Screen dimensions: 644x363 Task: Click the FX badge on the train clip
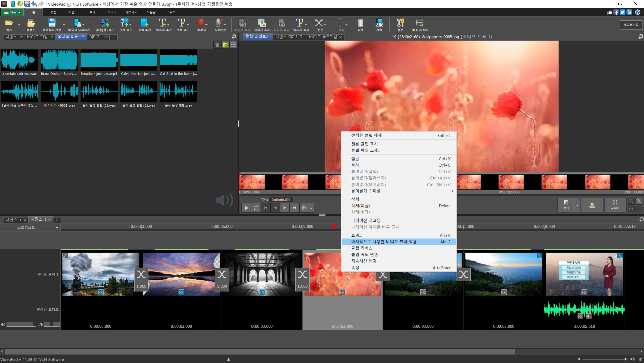click(x=101, y=292)
